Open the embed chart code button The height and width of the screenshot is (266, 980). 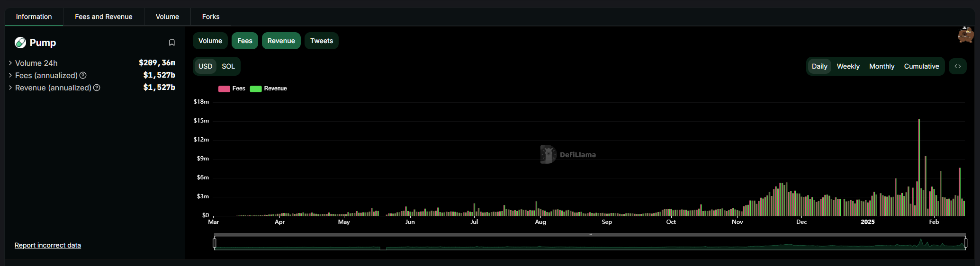(x=958, y=66)
